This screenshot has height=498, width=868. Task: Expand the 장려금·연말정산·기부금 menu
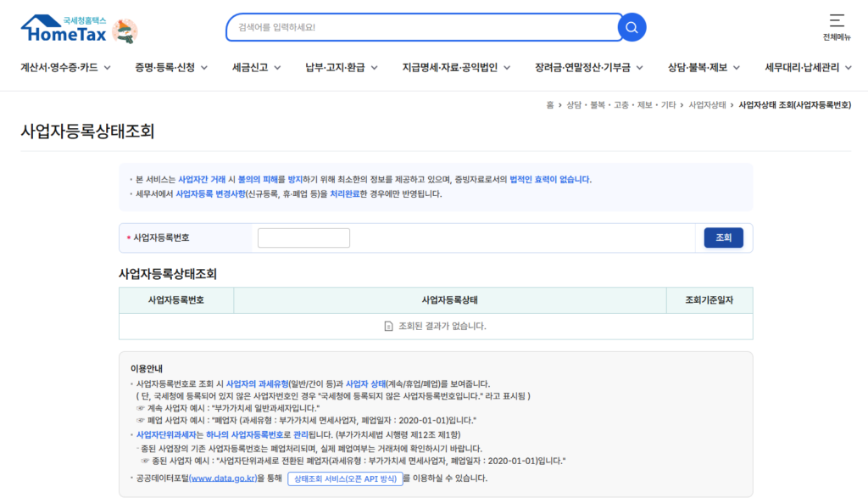(588, 68)
